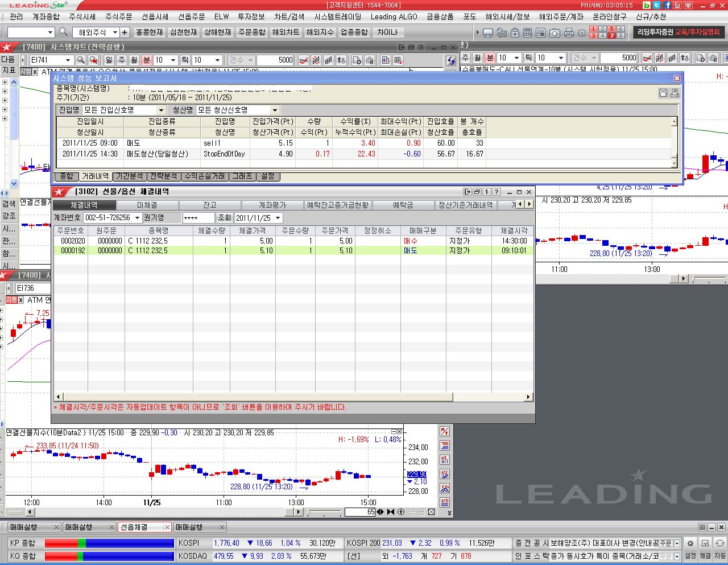The image size is (728, 565).
Task: Open the 주식주문 menu
Action: tap(118, 17)
